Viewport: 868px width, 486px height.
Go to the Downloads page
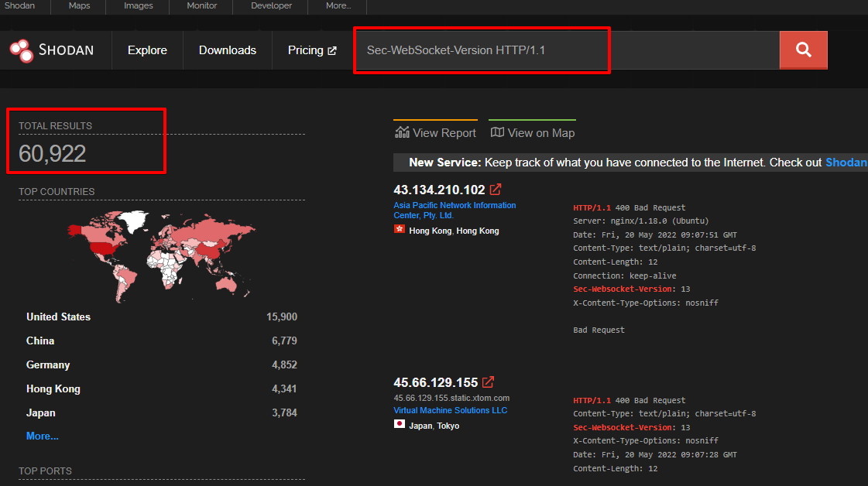click(x=228, y=50)
